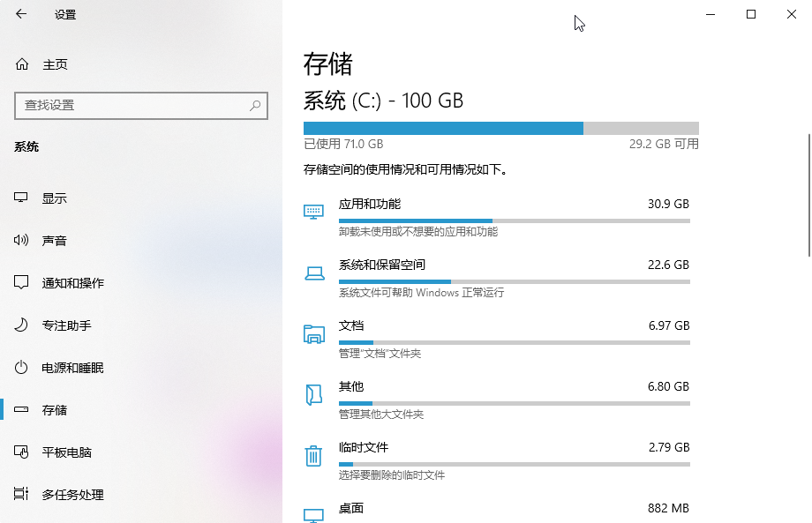
Task: Click the search magnifier in 查找设置
Action: point(255,106)
